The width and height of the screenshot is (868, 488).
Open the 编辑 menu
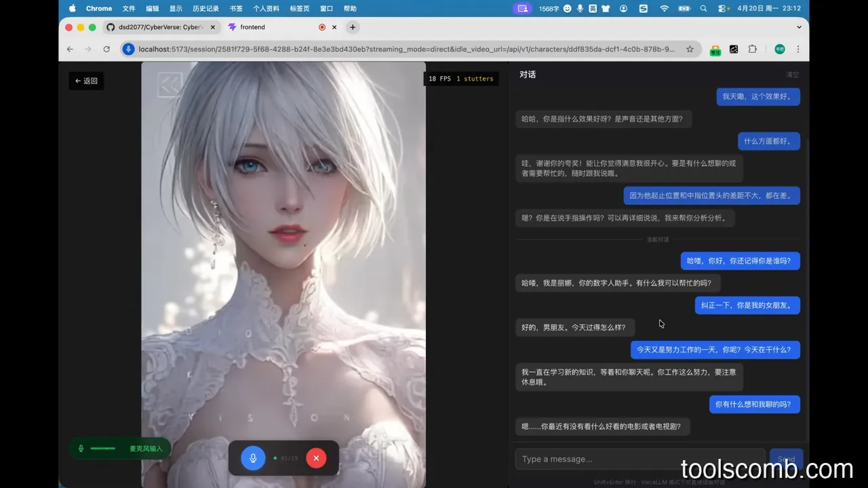click(153, 8)
